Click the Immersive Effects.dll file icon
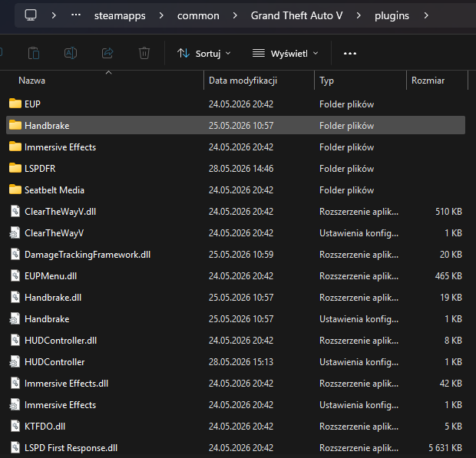This screenshot has height=458, width=476. (15, 383)
